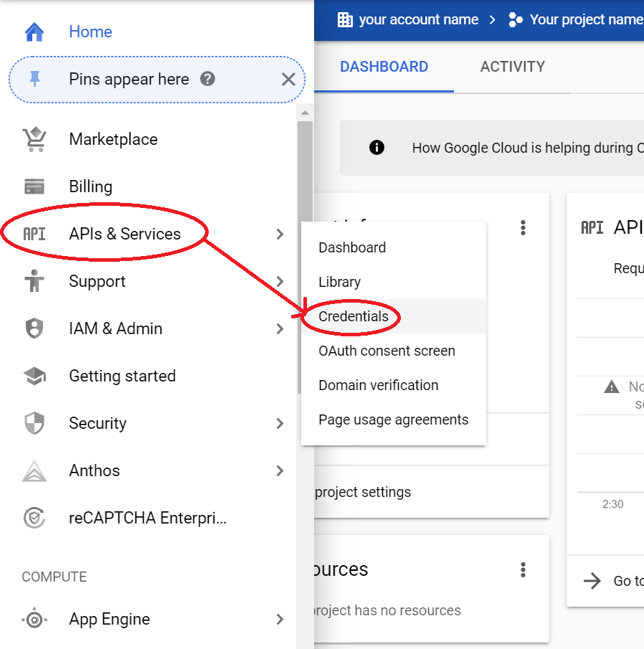Open Marketplace from the sidebar
This screenshot has height=649, width=644.
click(113, 140)
